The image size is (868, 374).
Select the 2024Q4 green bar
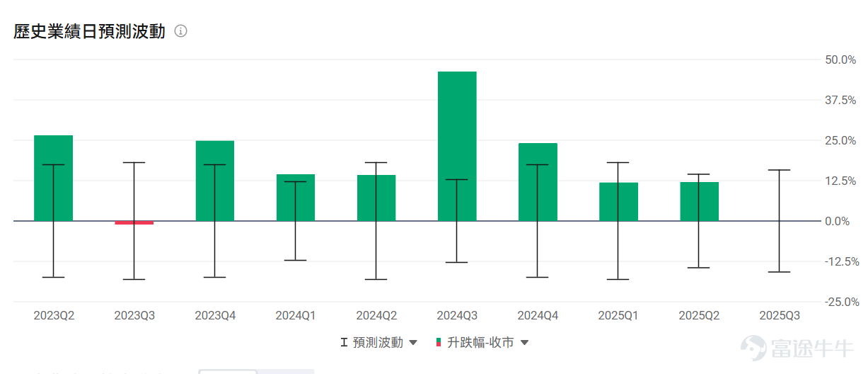538,182
